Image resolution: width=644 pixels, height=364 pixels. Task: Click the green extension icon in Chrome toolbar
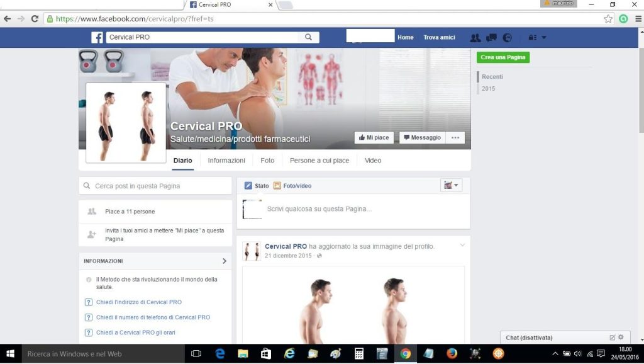tap(623, 18)
